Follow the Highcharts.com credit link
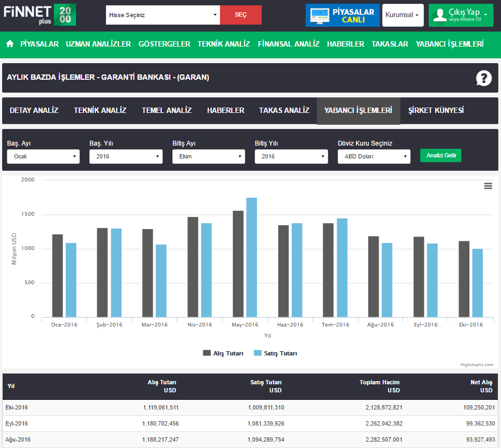501x448 pixels. [x=477, y=365]
